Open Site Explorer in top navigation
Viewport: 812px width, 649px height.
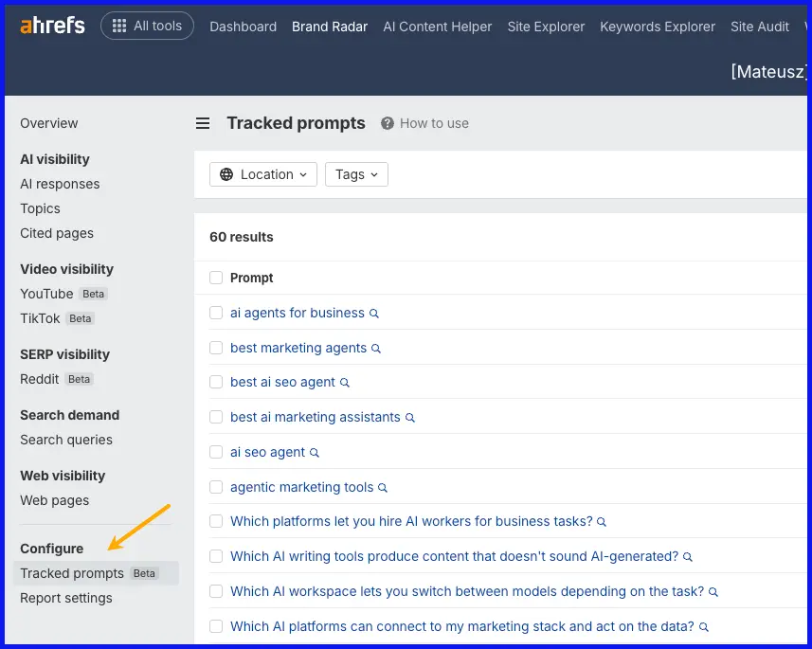point(546,27)
